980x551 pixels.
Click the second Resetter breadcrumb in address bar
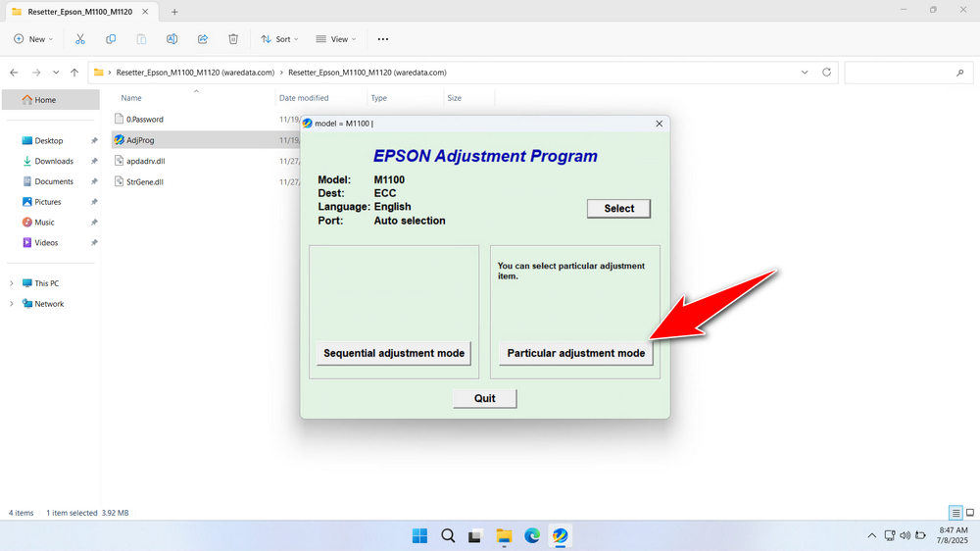(367, 73)
